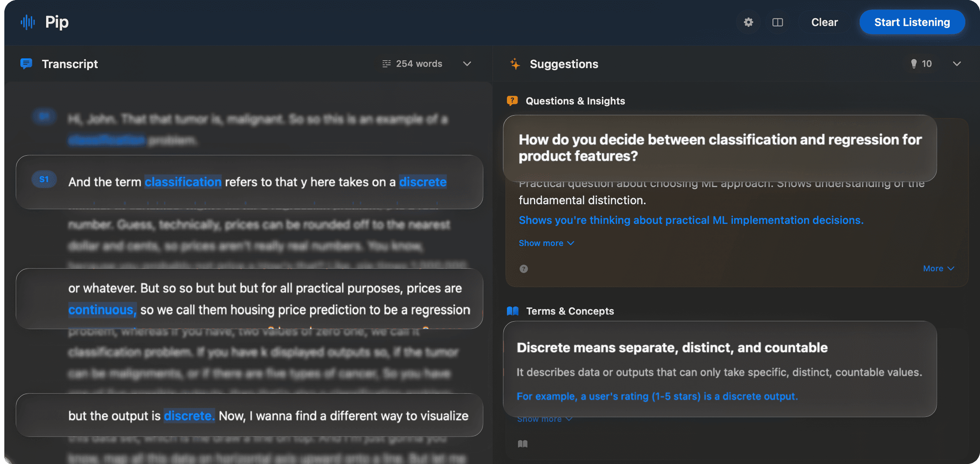The height and width of the screenshot is (464, 980).
Task: Click the lightbulb count icon showing 10
Action: [913, 64]
